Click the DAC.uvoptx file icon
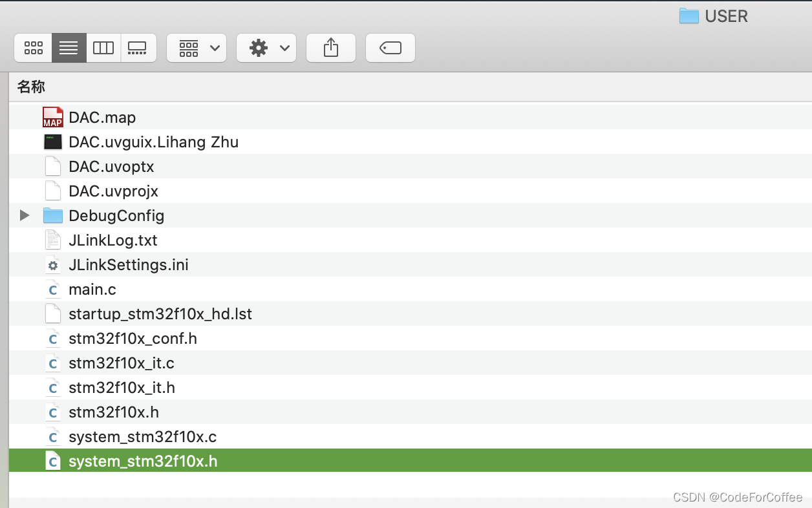Viewport: 812px width, 508px height. coord(53,166)
